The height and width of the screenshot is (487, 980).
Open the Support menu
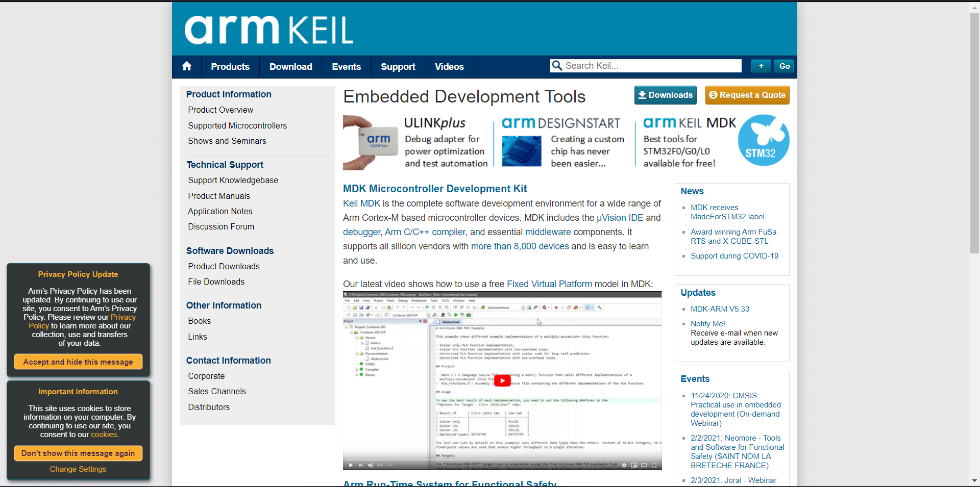pyautogui.click(x=398, y=67)
